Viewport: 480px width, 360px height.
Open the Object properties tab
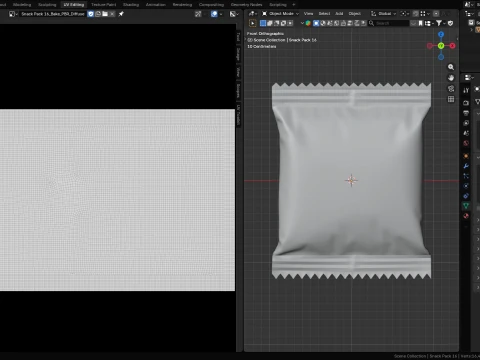pyautogui.click(x=466, y=156)
